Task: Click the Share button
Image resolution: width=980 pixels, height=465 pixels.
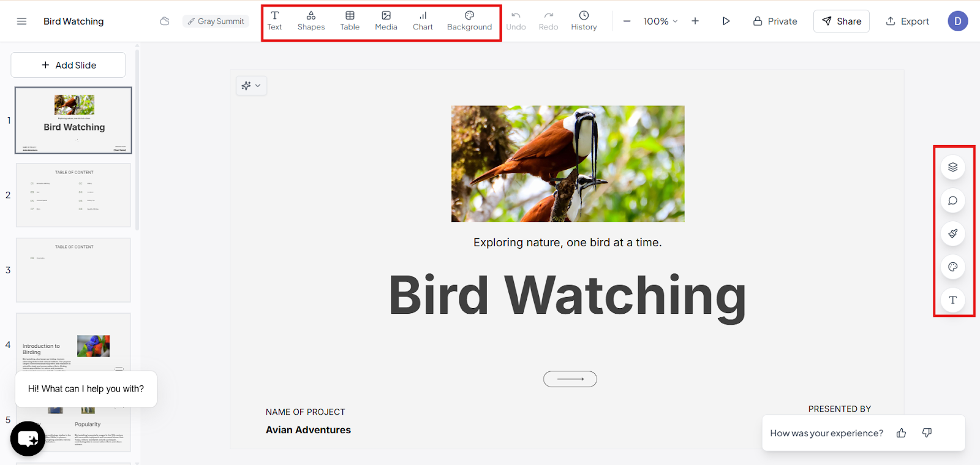Action: (x=842, y=21)
